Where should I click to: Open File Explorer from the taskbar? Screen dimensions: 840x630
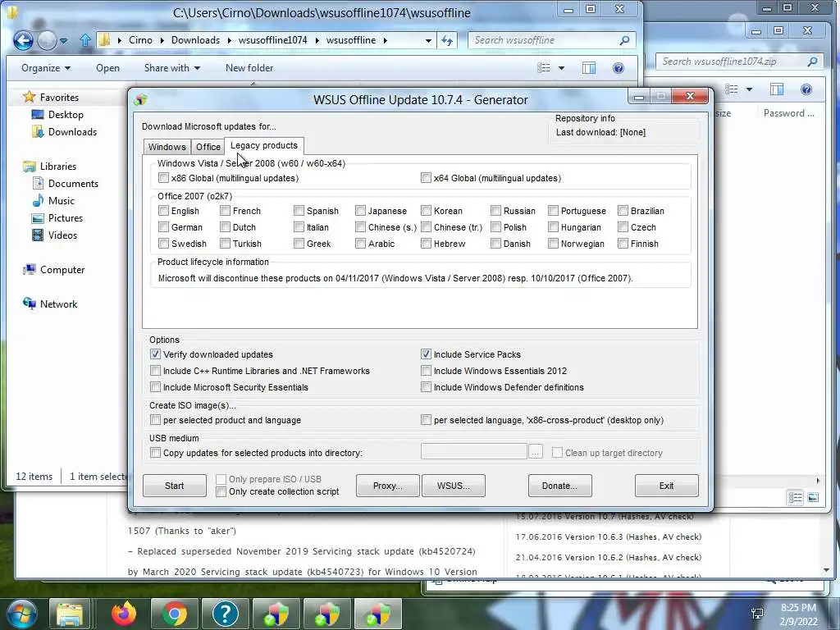click(70, 614)
